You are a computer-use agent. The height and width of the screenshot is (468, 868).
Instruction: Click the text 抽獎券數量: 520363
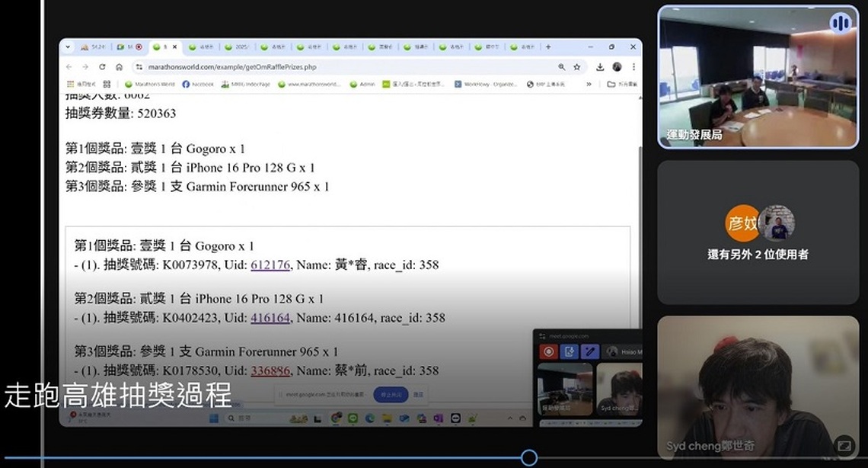click(120, 114)
